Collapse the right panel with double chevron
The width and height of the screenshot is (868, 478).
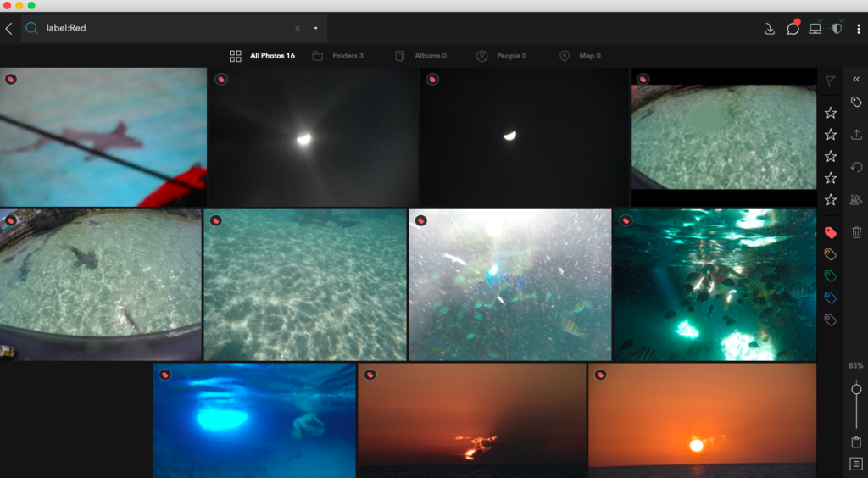click(x=856, y=80)
